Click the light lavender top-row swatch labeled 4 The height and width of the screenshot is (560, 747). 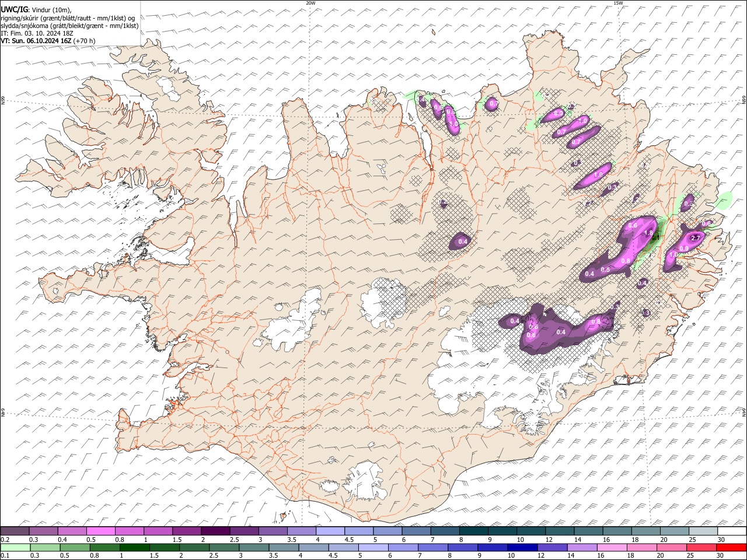pyautogui.click(x=330, y=531)
